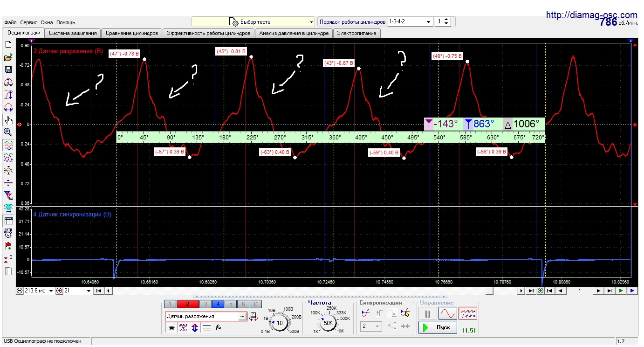
Task: Switch to Сравнение цилиндров tab
Action: click(132, 33)
